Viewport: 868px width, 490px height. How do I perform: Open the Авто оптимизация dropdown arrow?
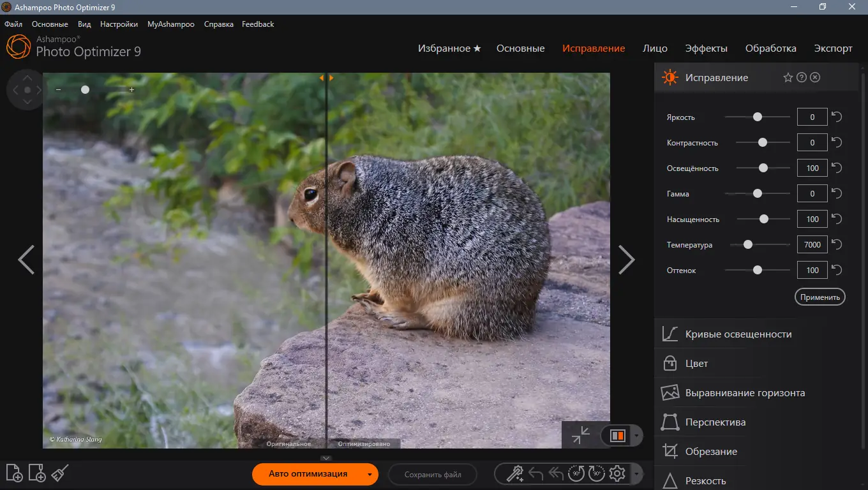point(369,474)
